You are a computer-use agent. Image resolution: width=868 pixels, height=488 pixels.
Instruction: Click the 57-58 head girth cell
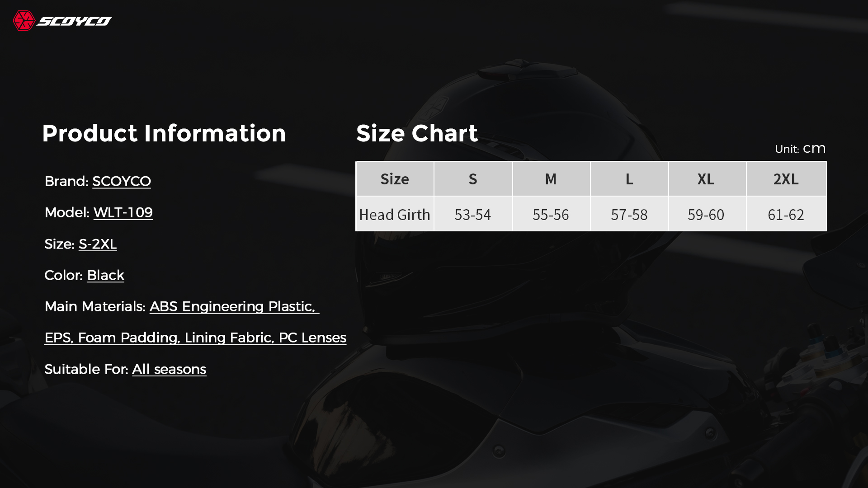click(x=629, y=214)
